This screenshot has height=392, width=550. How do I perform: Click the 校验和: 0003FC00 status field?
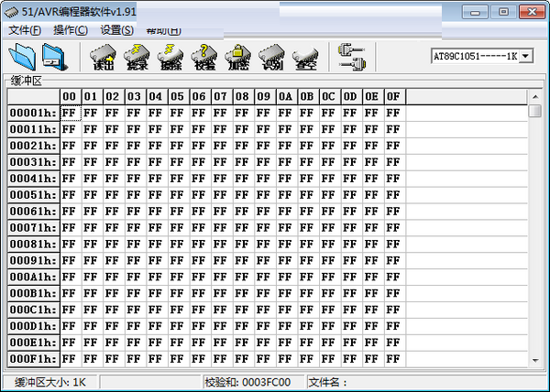(254, 382)
